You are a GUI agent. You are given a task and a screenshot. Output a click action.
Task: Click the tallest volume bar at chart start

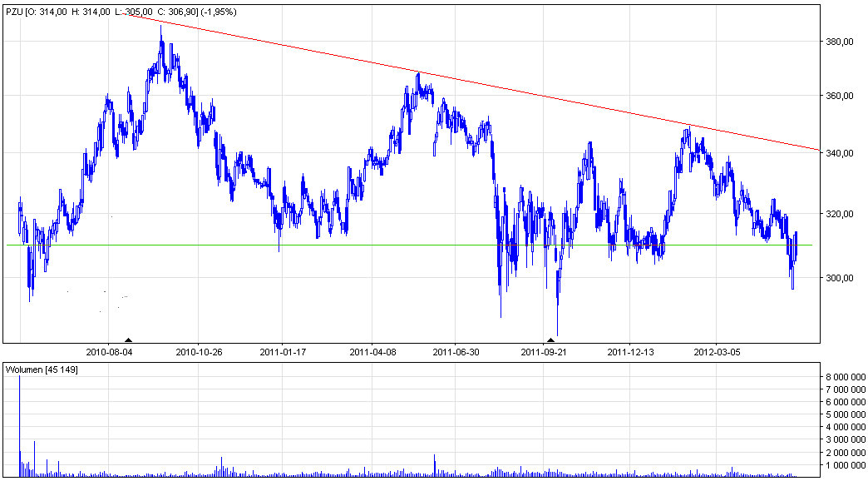[x=19, y=426]
